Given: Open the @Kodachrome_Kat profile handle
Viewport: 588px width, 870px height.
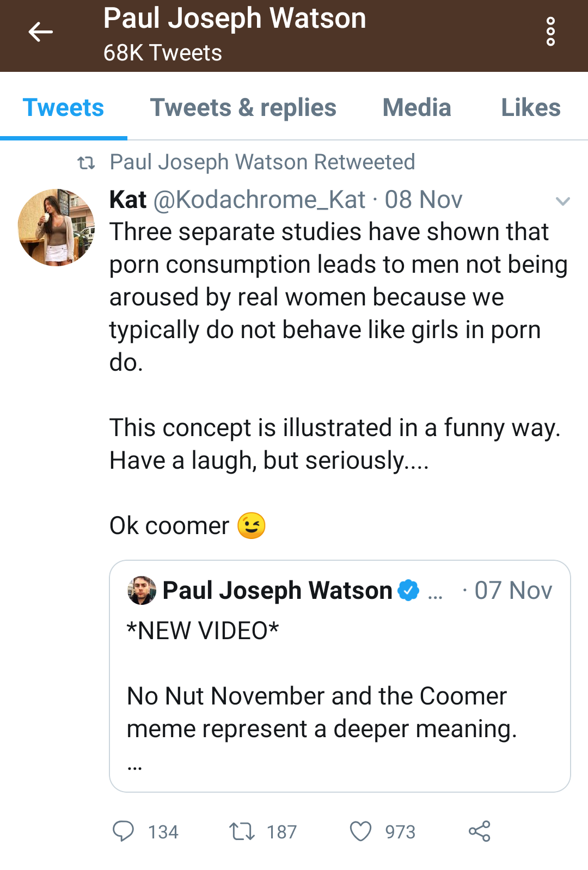Looking at the screenshot, I should click(259, 200).
